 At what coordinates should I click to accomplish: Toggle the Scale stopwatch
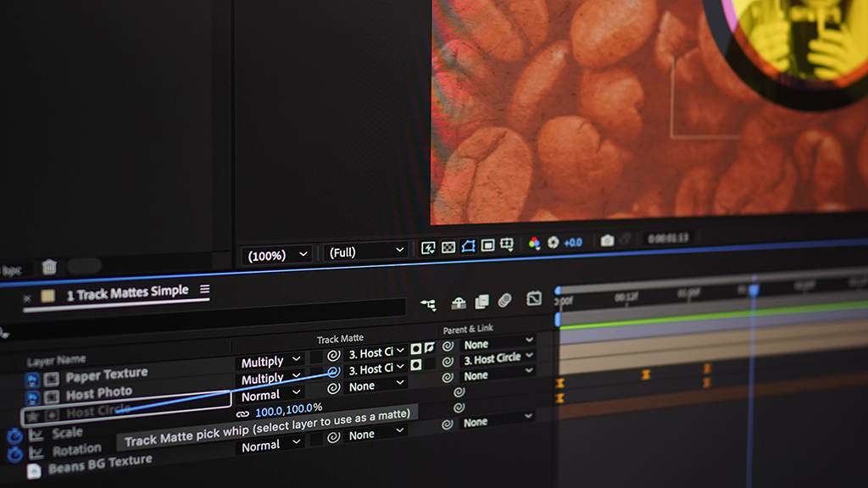[15, 436]
